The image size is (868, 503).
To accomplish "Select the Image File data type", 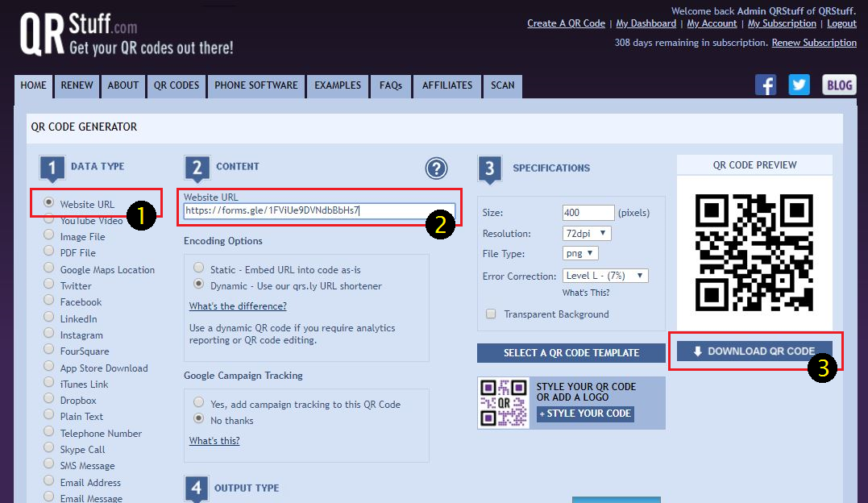I will coord(48,235).
